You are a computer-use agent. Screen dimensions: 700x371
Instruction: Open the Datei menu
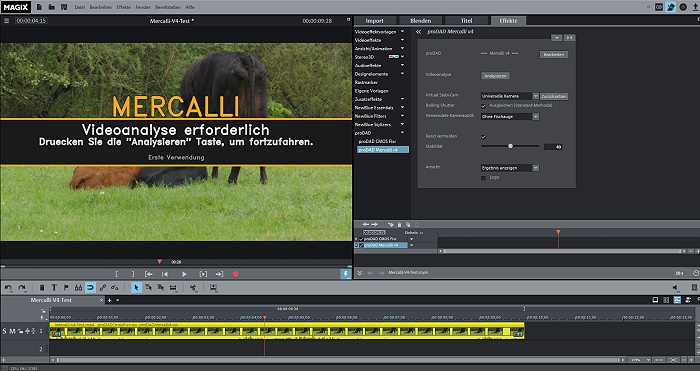click(80, 7)
